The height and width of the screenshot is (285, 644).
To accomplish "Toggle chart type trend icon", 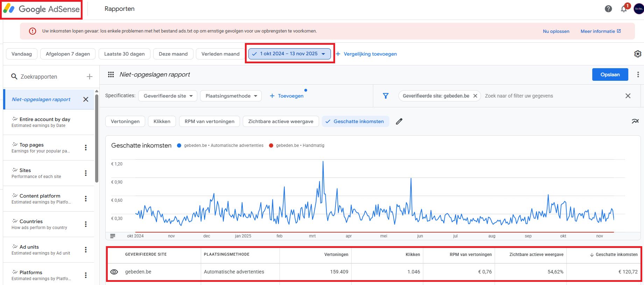I will [635, 121].
